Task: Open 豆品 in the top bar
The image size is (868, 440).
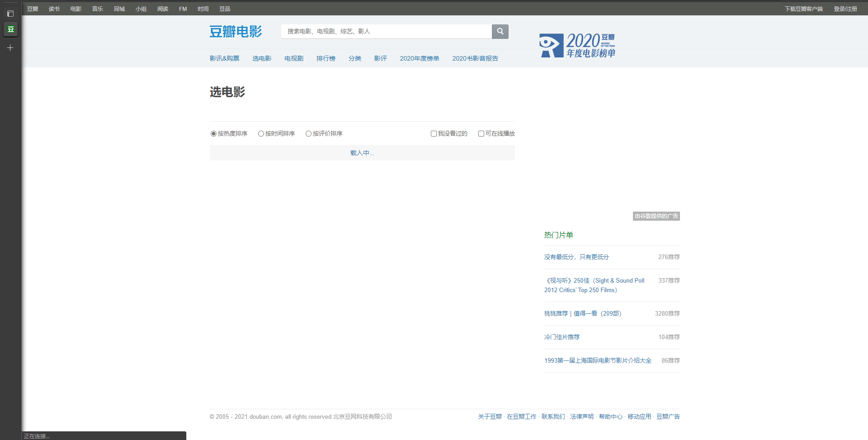Action: 225,9
